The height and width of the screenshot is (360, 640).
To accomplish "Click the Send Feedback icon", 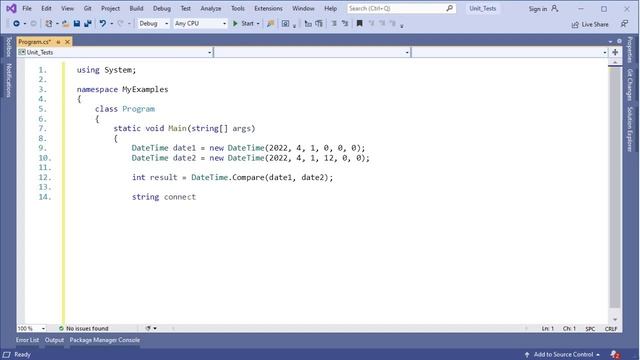I will click(x=624, y=24).
